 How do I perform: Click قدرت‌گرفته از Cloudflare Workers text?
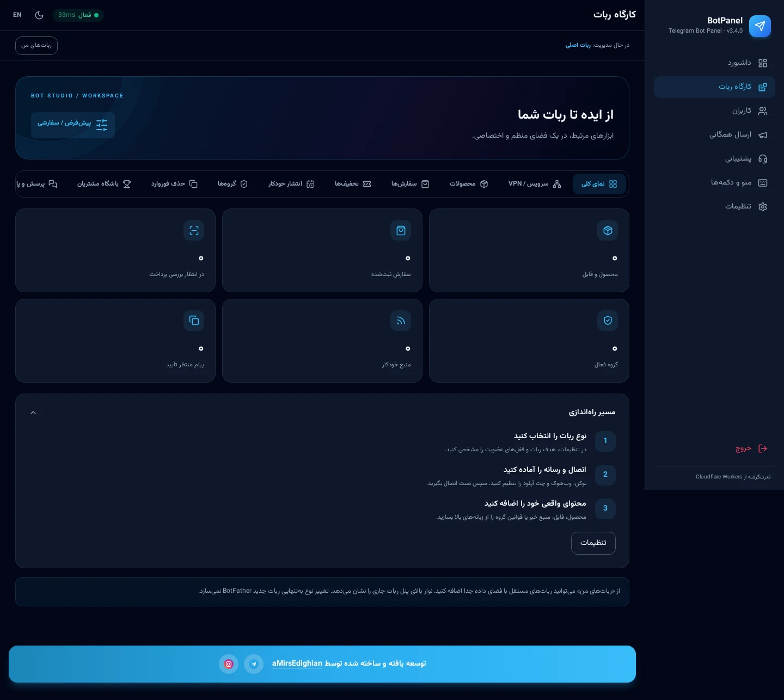[x=733, y=477]
